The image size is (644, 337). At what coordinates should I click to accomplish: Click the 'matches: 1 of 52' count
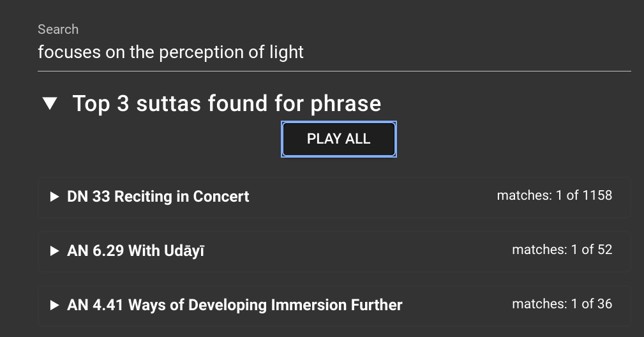(562, 250)
